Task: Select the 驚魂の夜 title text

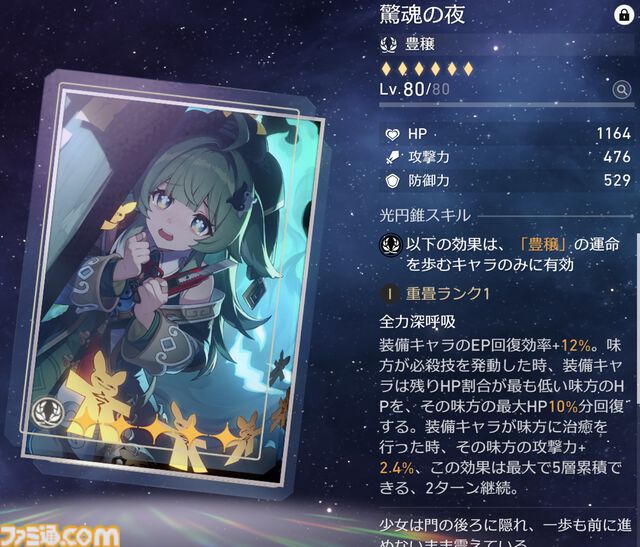Action: coord(422,14)
